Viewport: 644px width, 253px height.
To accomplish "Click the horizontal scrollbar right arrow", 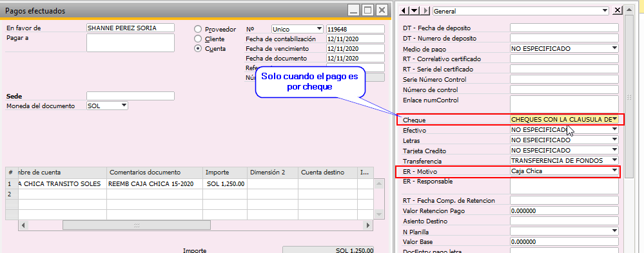I will [x=368, y=225].
